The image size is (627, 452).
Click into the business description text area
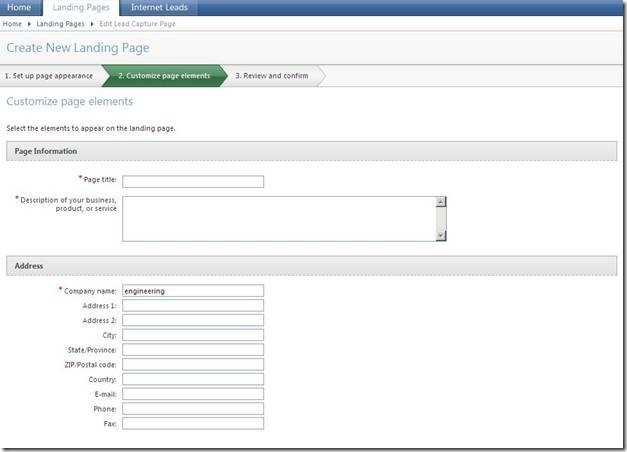point(278,218)
